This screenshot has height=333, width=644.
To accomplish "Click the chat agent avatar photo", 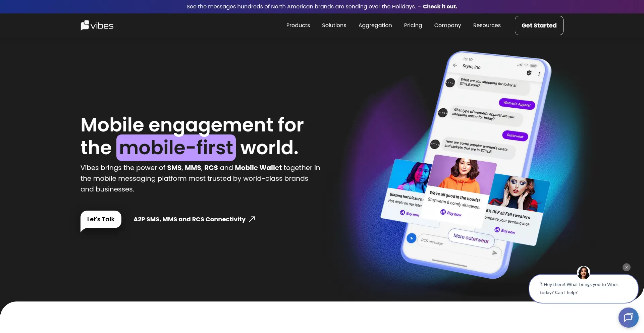I will click(x=583, y=273).
